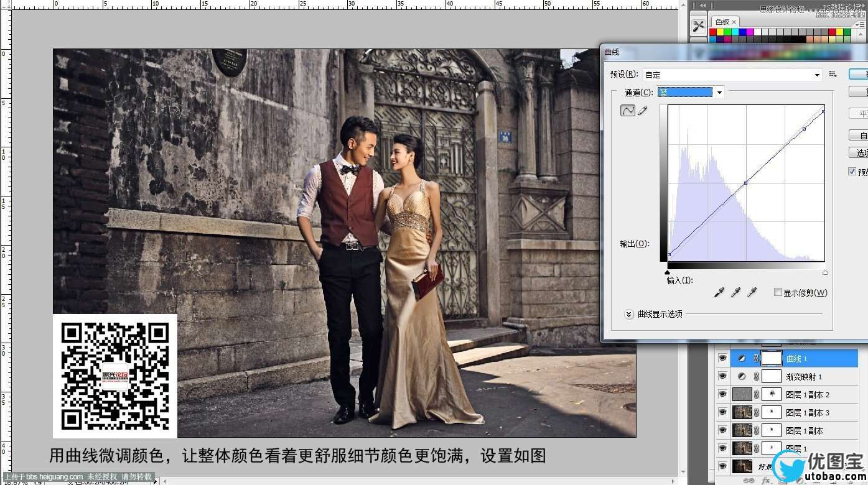This screenshot has height=485, width=868.
Task: Click the midpoint curve control point
Action: pyautogui.click(x=745, y=183)
